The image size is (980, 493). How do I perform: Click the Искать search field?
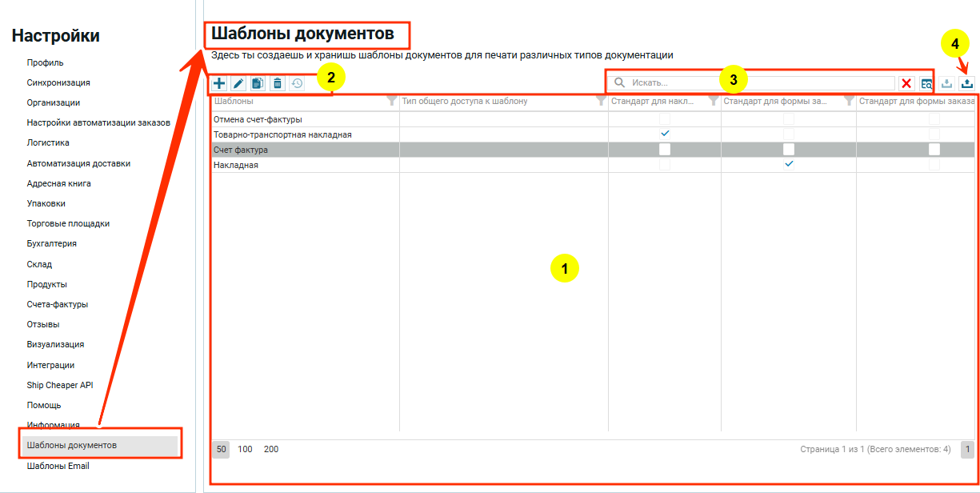pyautogui.click(x=760, y=83)
